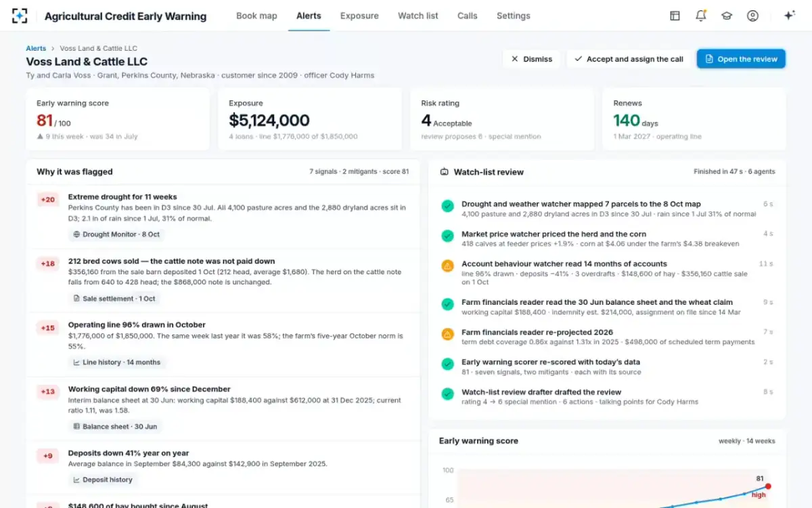Click the check icon beside the 30 Jun balance sheet step
Image resolution: width=812 pixels, height=508 pixels.
pyautogui.click(x=447, y=304)
